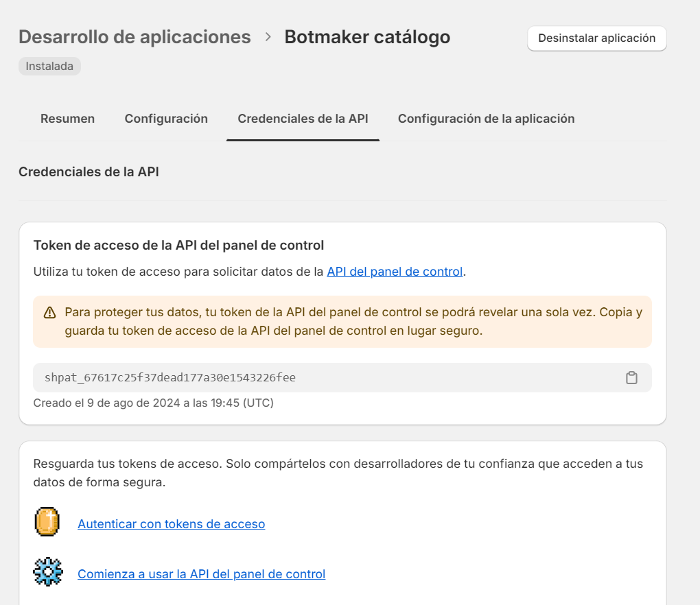Click the token creation date text
The height and width of the screenshot is (605, 700).
point(154,403)
